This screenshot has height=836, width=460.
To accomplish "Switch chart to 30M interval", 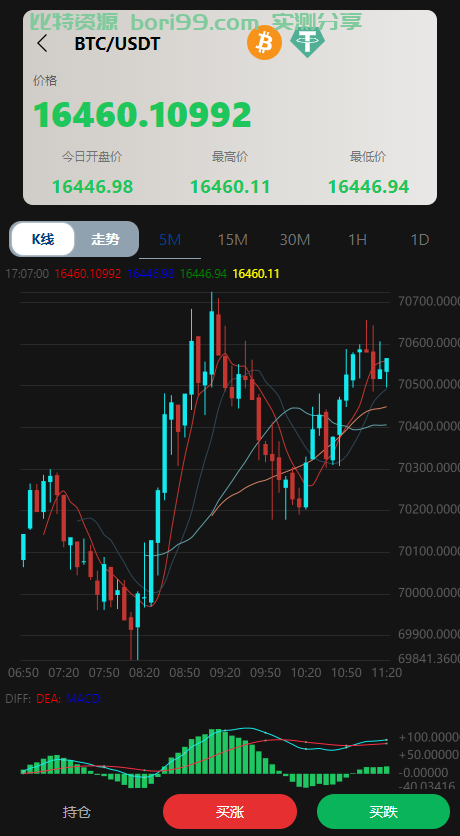I will click(x=295, y=240).
